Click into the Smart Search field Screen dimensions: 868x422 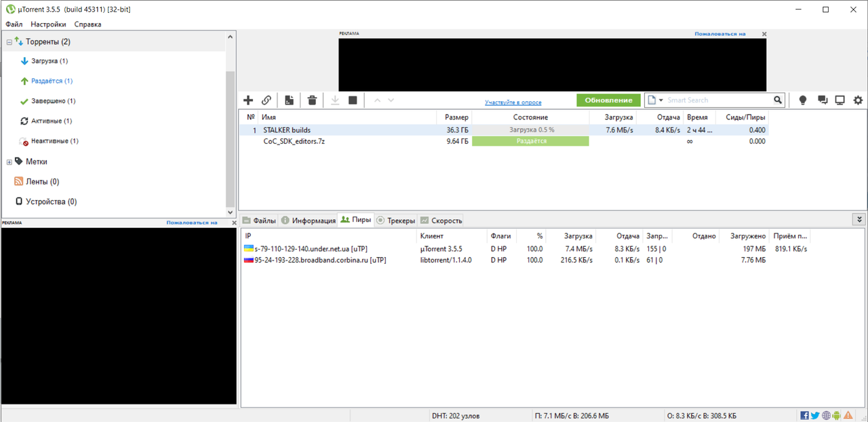pyautogui.click(x=719, y=100)
